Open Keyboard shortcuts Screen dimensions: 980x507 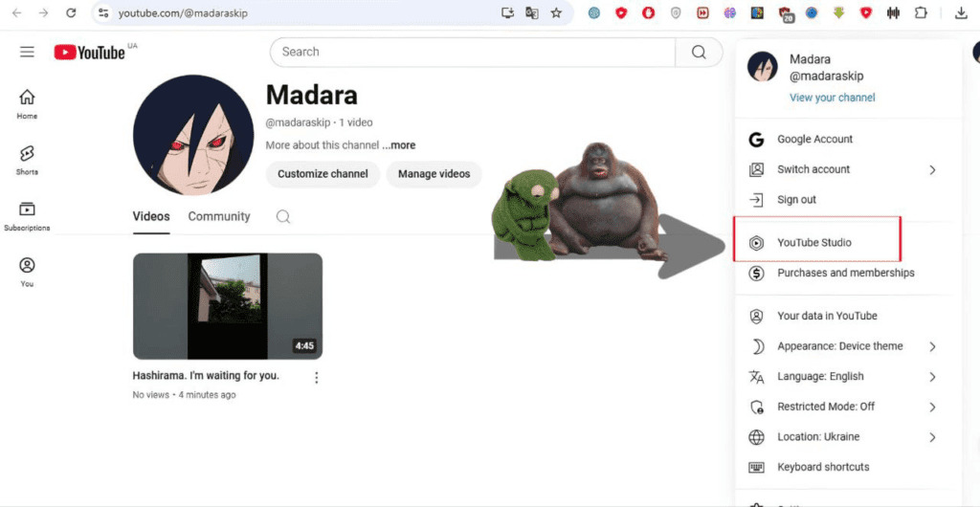848,467
